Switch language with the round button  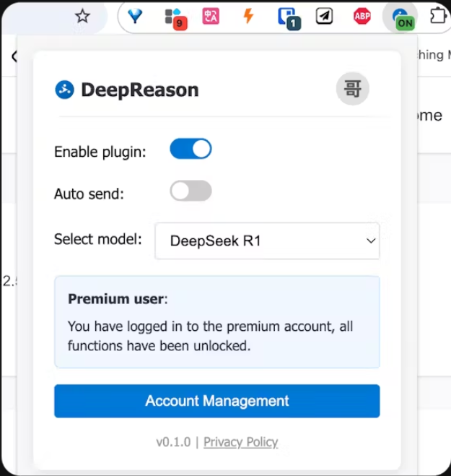[x=352, y=89]
